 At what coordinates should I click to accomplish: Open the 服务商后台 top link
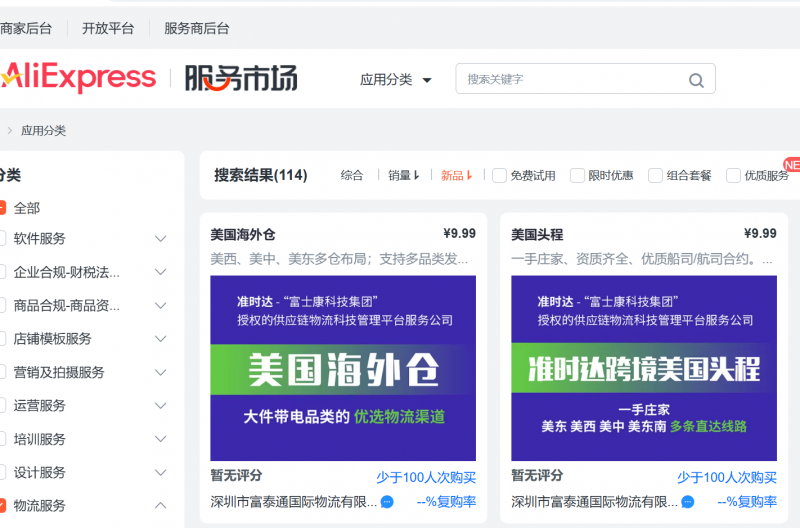point(196,29)
